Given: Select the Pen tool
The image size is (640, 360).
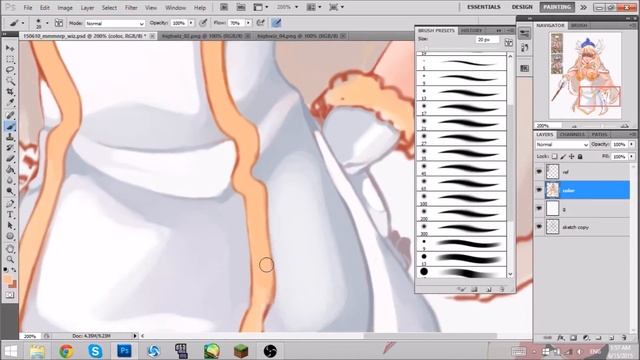Looking at the screenshot, I should [x=10, y=204].
